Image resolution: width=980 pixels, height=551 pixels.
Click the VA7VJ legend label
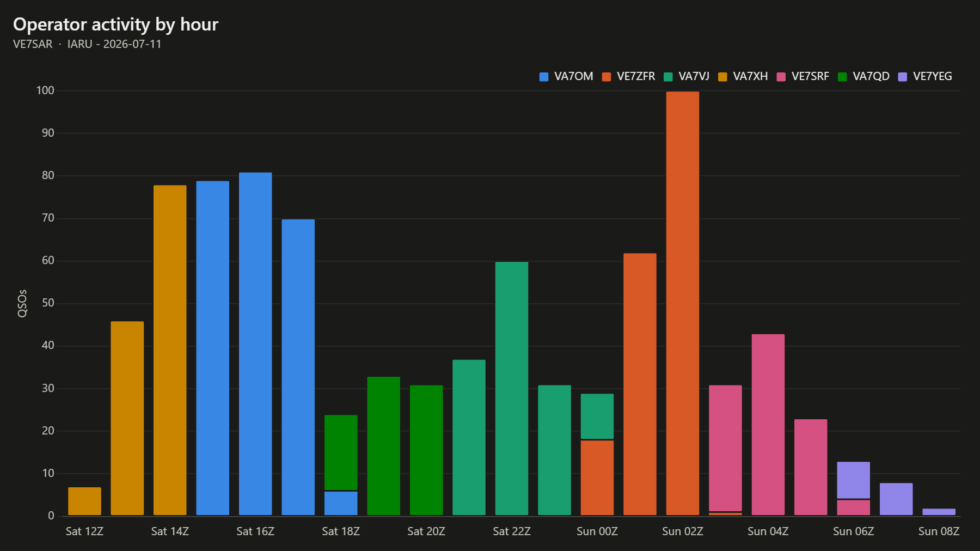[x=694, y=77]
